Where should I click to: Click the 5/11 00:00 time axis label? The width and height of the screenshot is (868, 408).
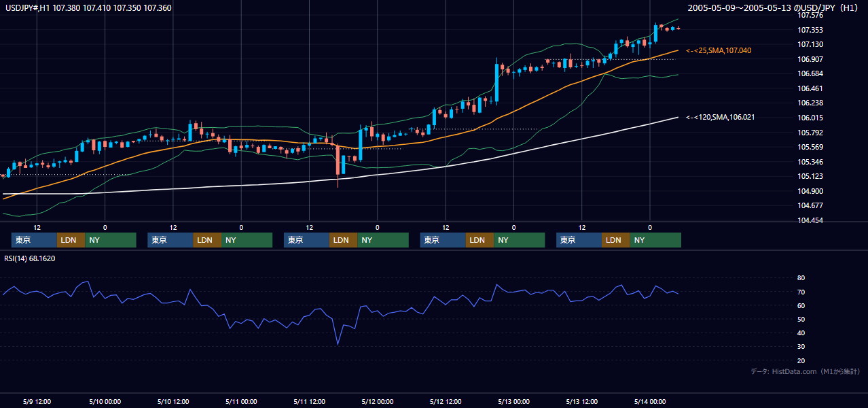click(x=241, y=401)
